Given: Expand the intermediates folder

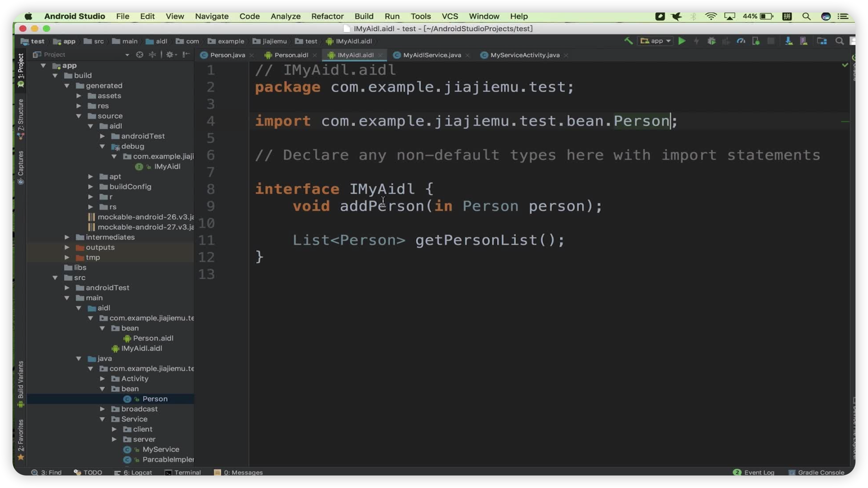Looking at the screenshot, I should [67, 237].
